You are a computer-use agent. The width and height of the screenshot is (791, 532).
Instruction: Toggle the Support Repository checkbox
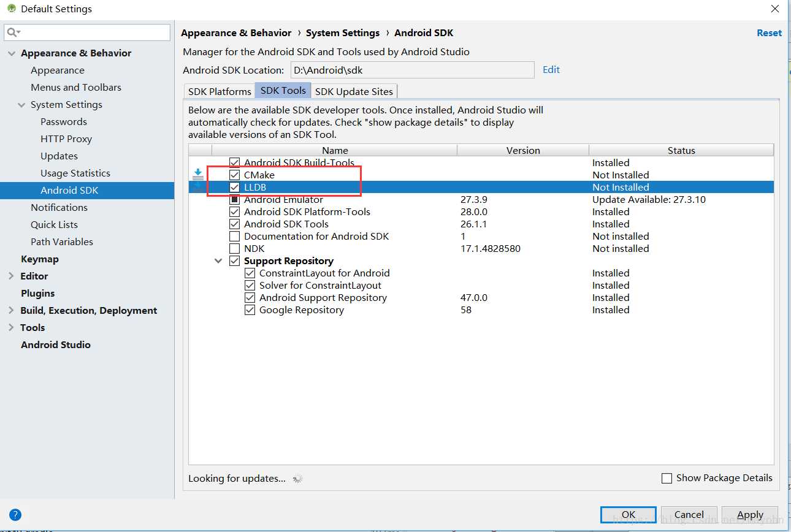coord(234,261)
